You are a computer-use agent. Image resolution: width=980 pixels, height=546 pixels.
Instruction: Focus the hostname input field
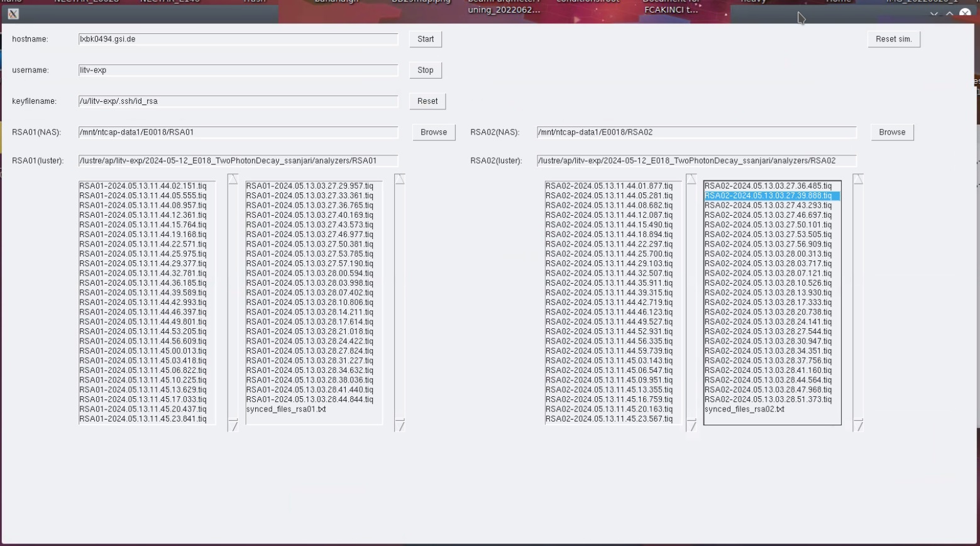pyautogui.click(x=238, y=39)
